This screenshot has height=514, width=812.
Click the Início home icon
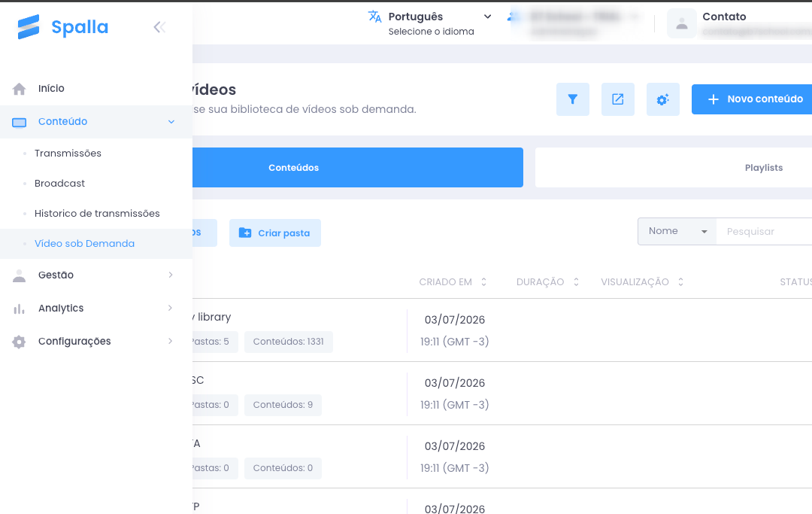pos(19,89)
